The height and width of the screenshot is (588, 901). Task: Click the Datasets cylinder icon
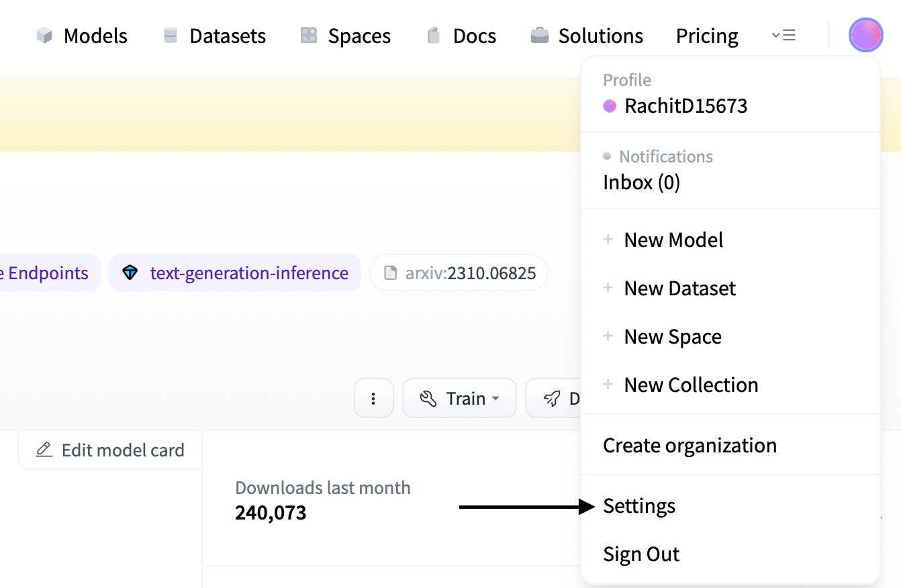(171, 36)
